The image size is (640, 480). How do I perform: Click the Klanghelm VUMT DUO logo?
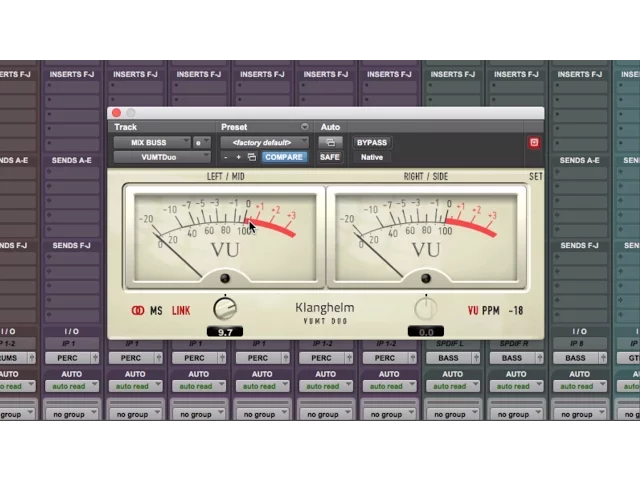click(325, 313)
